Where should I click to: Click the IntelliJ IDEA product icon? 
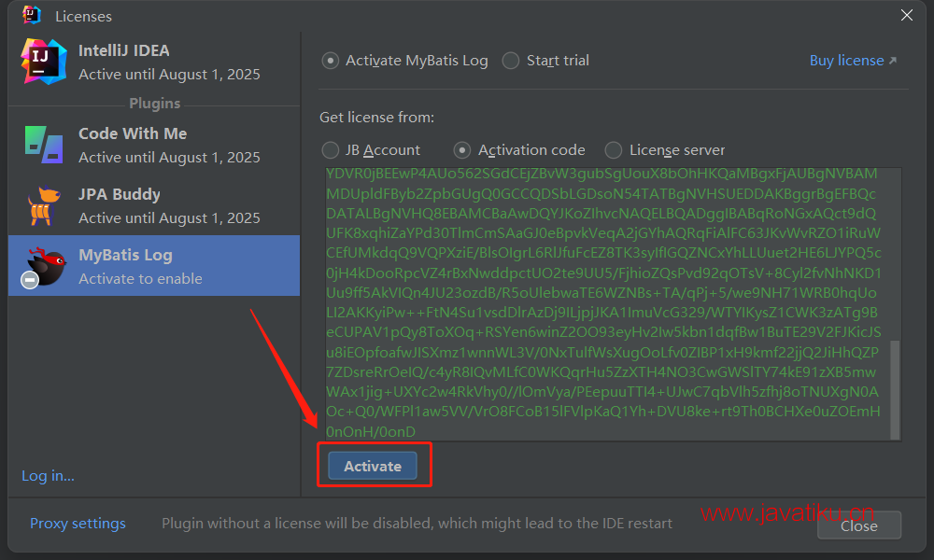[x=43, y=62]
